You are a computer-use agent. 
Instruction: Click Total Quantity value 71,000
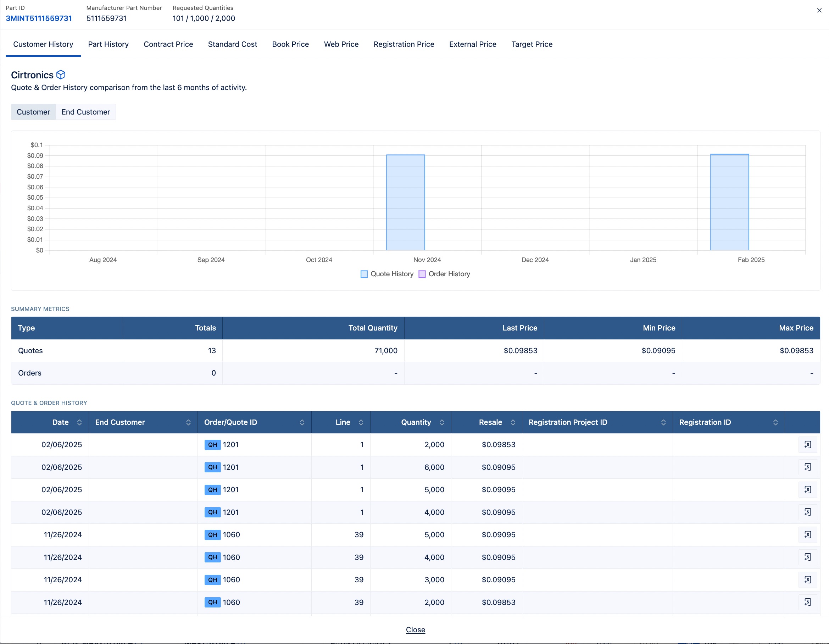[x=386, y=350]
